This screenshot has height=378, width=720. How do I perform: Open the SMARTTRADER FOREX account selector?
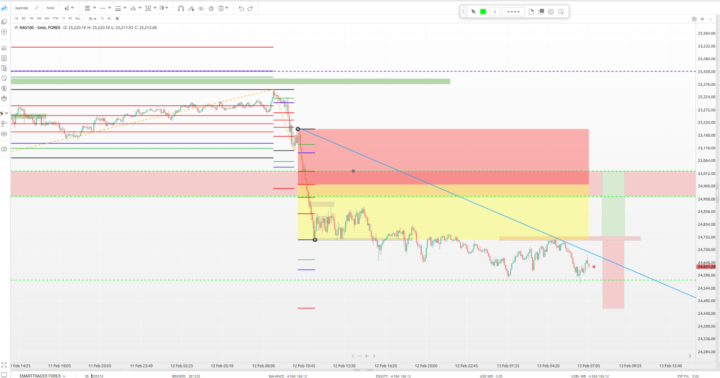click(42, 376)
